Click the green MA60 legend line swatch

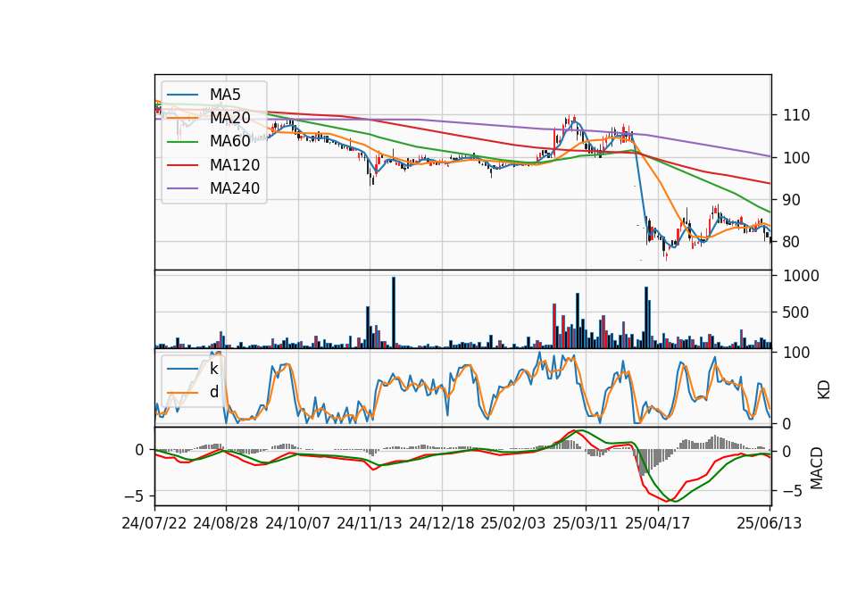pos(182,142)
